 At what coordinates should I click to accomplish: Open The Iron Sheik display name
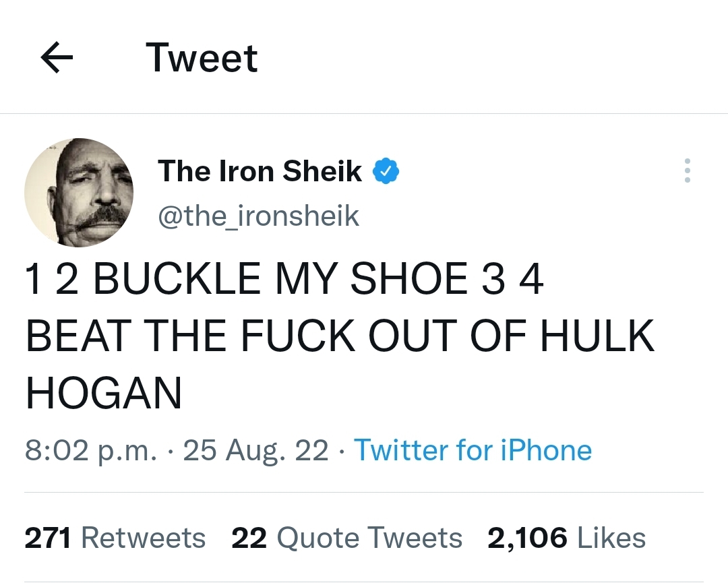(x=260, y=171)
